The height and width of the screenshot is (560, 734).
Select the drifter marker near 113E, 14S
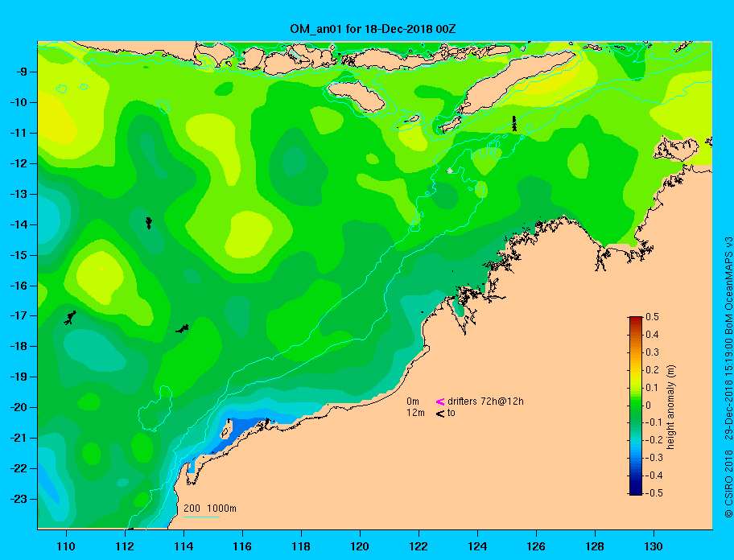149,223
